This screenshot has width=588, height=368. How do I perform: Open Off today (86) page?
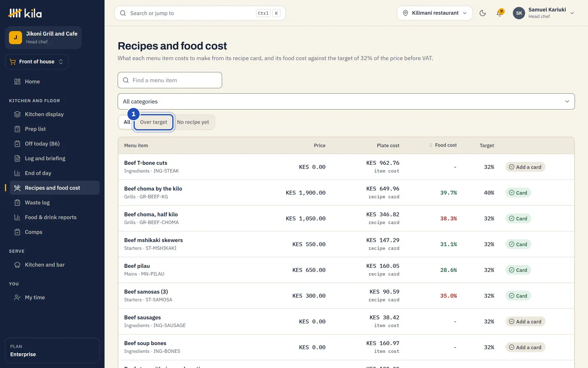click(x=55, y=144)
